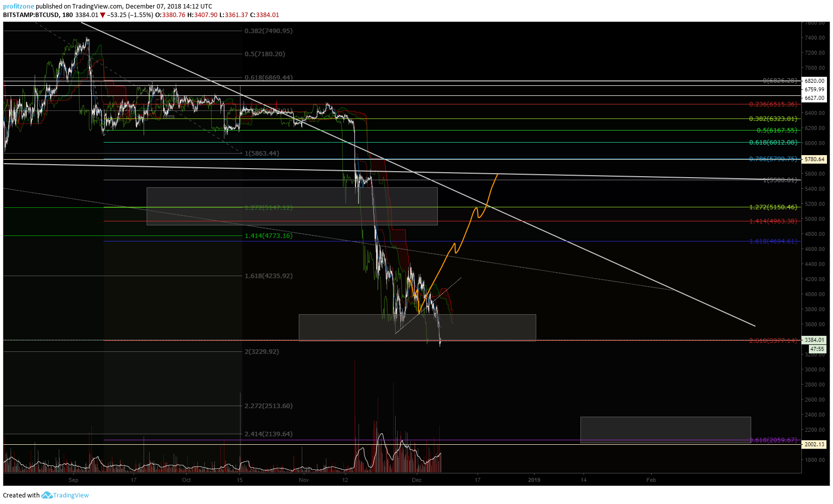Click the 1800.00 price scale tick

point(814,460)
